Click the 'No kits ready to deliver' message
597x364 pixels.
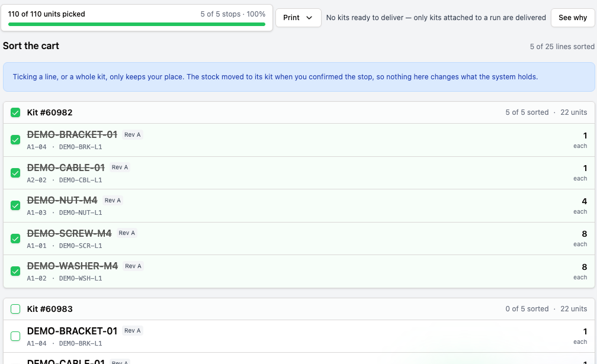[x=436, y=18]
